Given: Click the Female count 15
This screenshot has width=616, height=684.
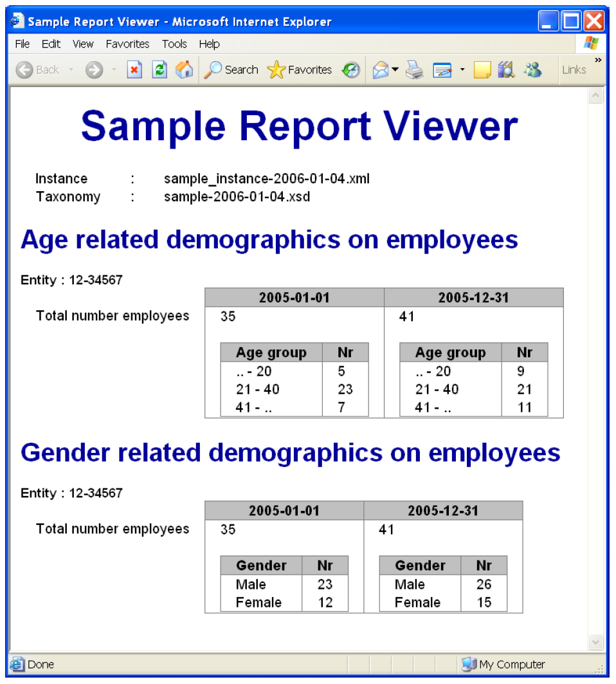Looking at the screenshot, I should pos(484,602).
